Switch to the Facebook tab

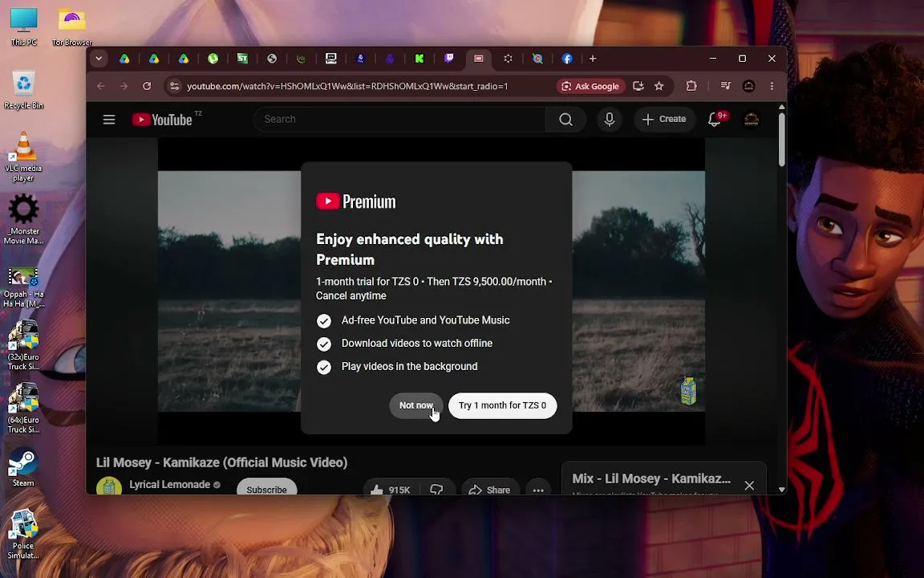pos(567,59)
